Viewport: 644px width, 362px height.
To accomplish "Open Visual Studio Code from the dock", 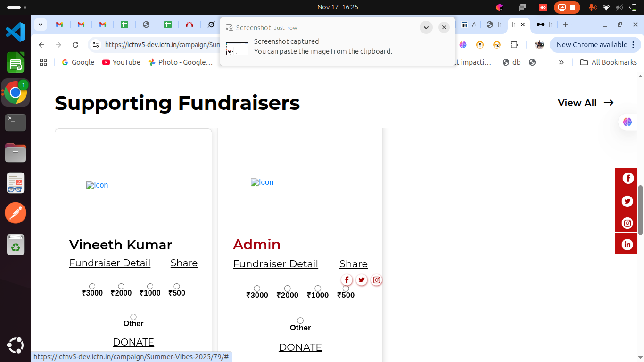I will click(16, 32).
